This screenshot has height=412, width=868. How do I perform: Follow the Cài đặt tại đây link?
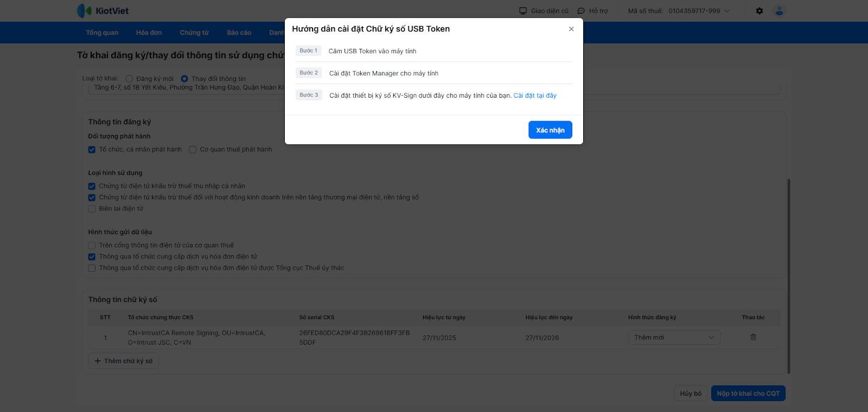point(535,96)
